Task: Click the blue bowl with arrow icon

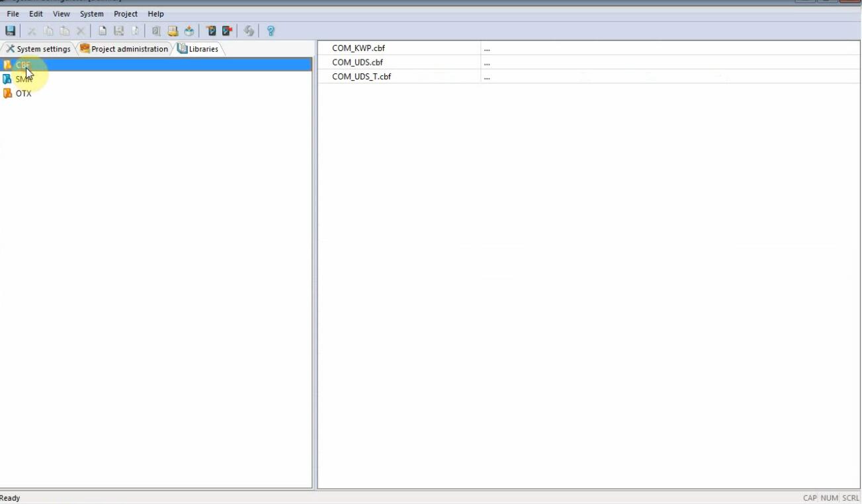Action: 189,31
